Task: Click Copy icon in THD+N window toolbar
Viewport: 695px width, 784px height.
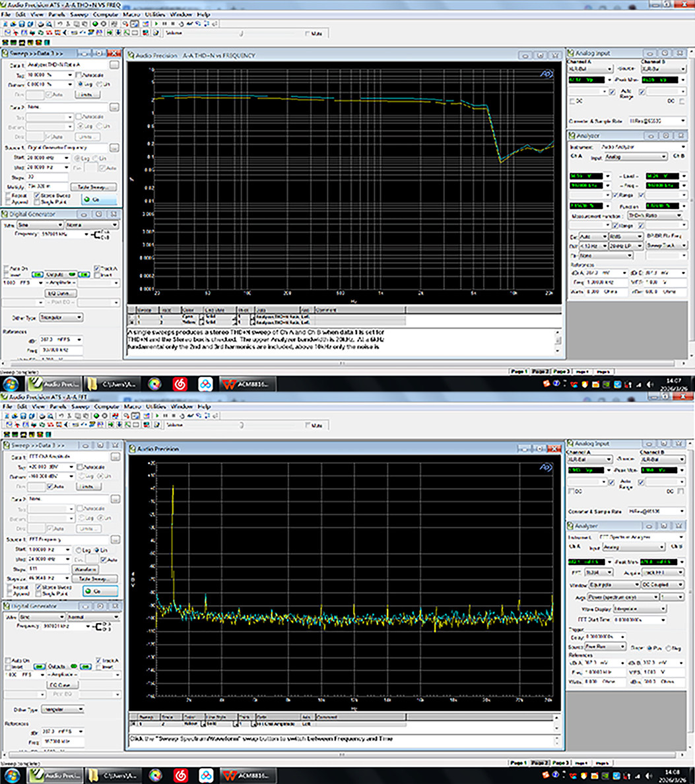Action: click(x=76, y=24)
